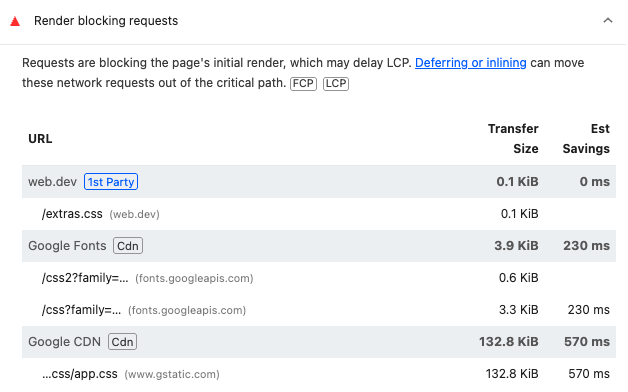The image size is (628, 392).
Task: Click the (www.gstatic.com) host label
Action: pos(172,374)
